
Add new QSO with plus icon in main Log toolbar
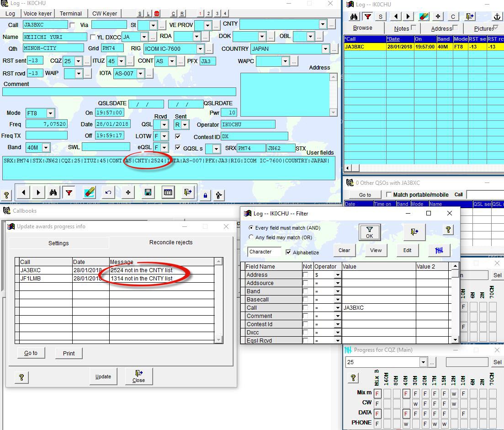point(128,193)
